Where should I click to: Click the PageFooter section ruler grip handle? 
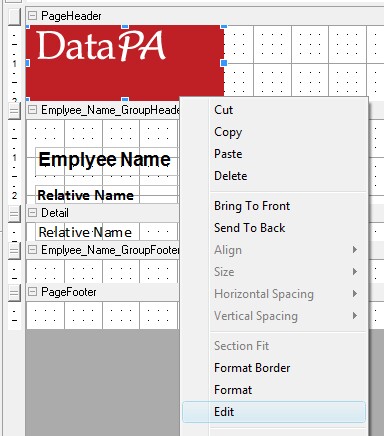pyautogui.click(x=14, y=293)
